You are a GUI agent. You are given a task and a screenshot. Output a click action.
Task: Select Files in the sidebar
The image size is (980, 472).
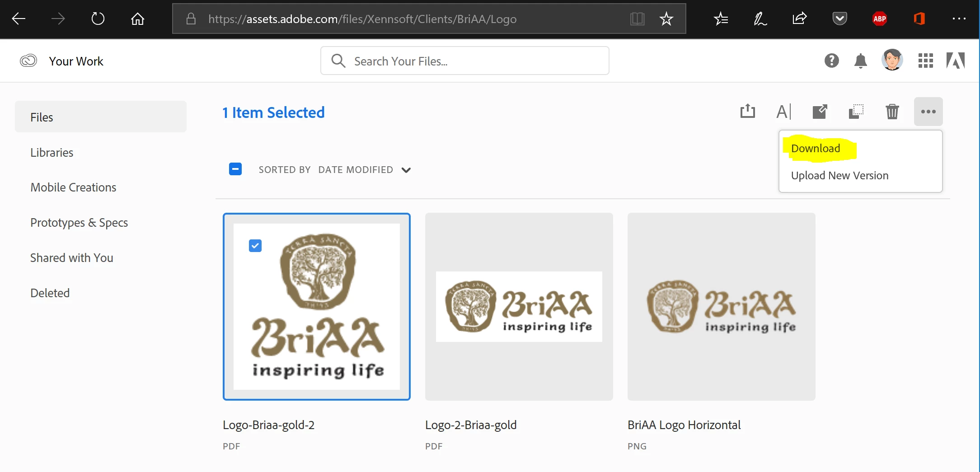point(101,117)
